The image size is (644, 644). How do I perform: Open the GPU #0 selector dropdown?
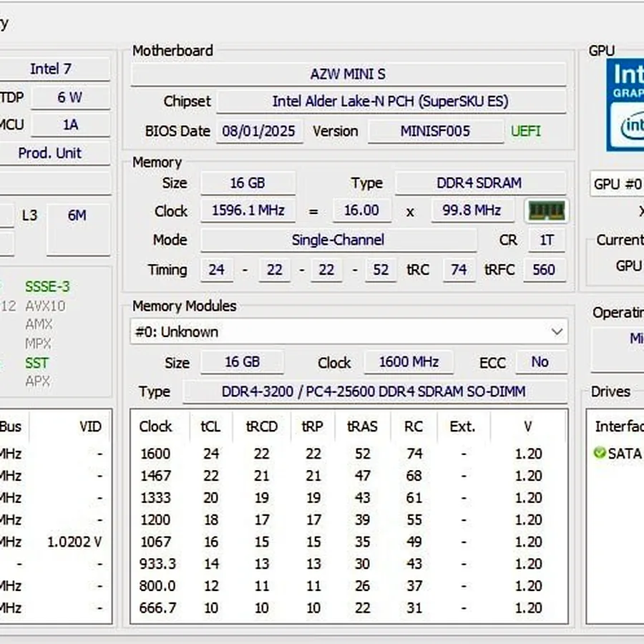[x=617, y=184]
